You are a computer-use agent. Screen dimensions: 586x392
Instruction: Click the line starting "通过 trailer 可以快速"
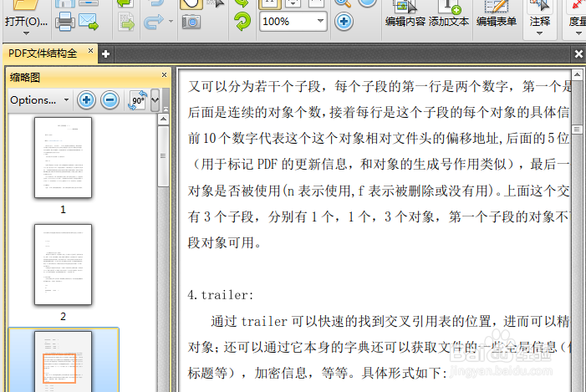[390, 321]
